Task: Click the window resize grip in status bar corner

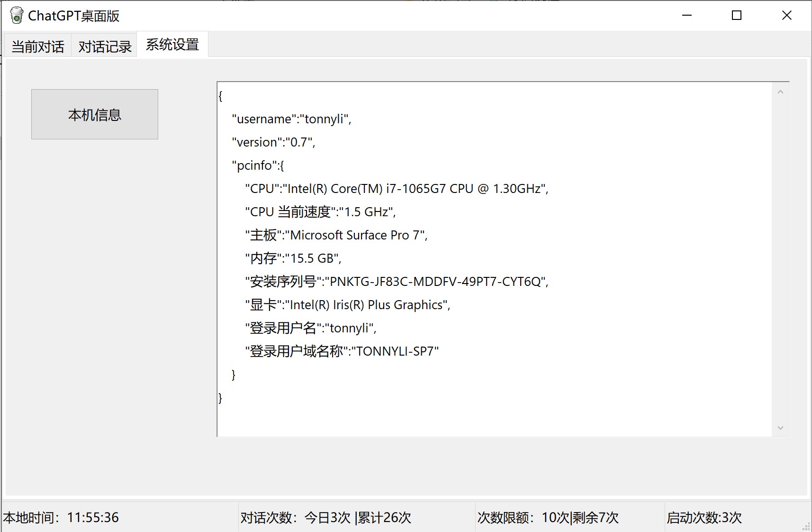Action: 806,526
